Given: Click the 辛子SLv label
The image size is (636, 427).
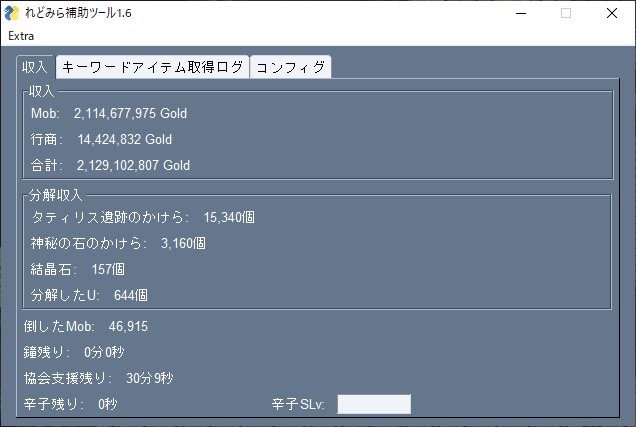Looking at the screenshot, I should point(298,404).
